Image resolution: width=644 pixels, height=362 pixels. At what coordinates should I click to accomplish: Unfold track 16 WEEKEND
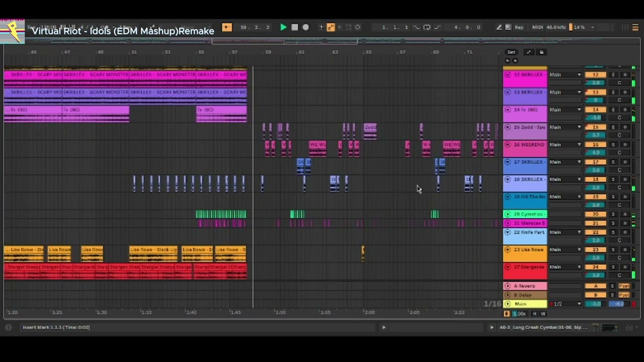[x=508, y=145]
